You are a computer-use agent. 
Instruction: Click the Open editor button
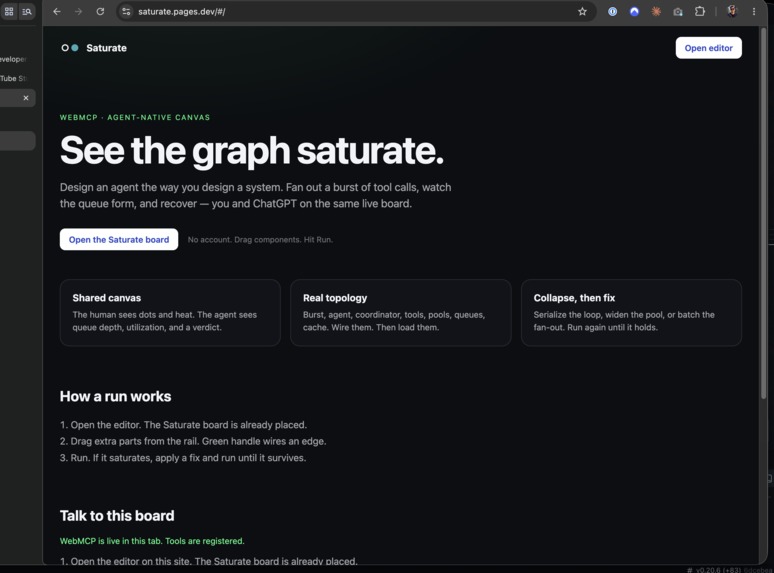pos(708,48)
